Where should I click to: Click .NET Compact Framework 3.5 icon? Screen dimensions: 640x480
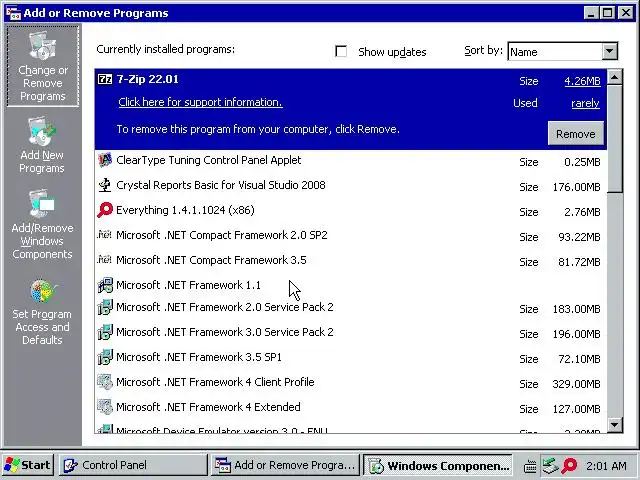point(104,260)
